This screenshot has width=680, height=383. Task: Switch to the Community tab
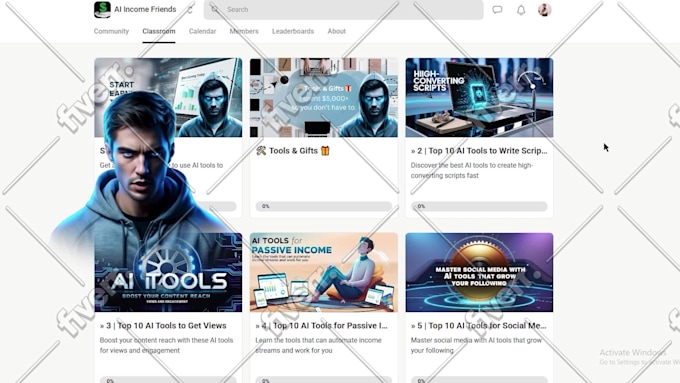[111, 31]
